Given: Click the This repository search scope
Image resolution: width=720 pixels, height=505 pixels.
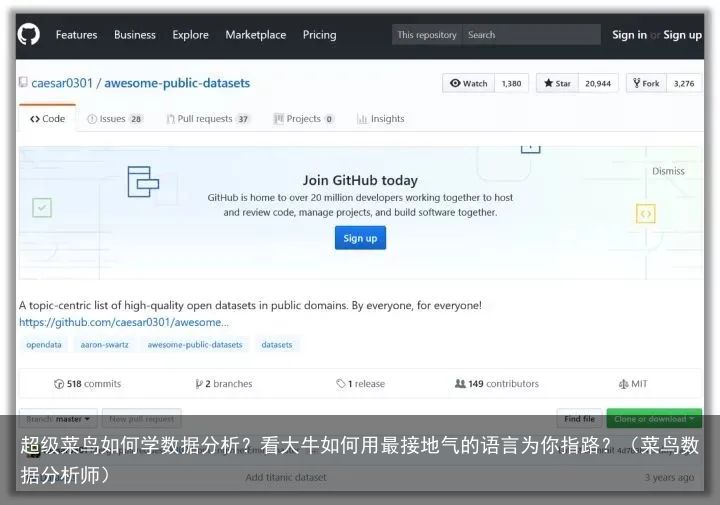Looking at the screenshot, I should tap(427, 35).
